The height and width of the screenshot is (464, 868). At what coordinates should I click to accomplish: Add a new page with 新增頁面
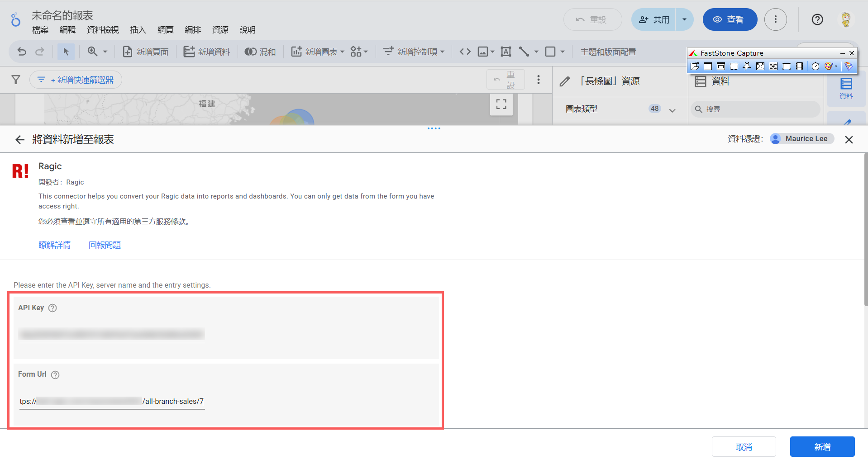click(146, 52)
